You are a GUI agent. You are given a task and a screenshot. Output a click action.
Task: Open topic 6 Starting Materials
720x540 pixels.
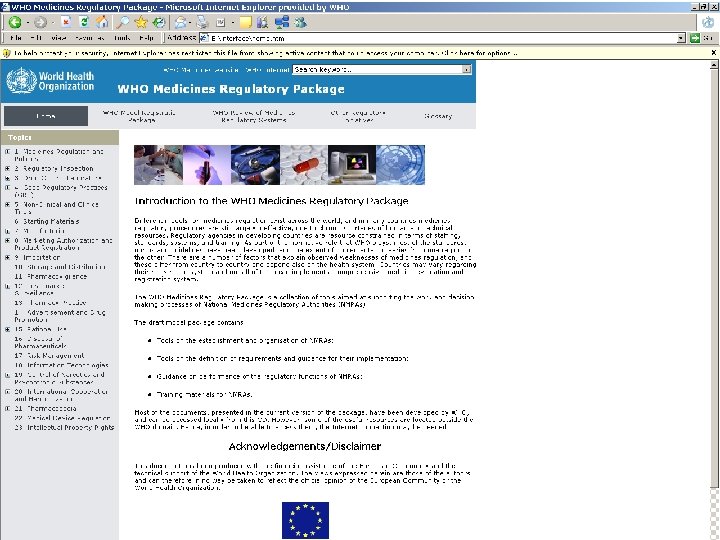point(47,221)
